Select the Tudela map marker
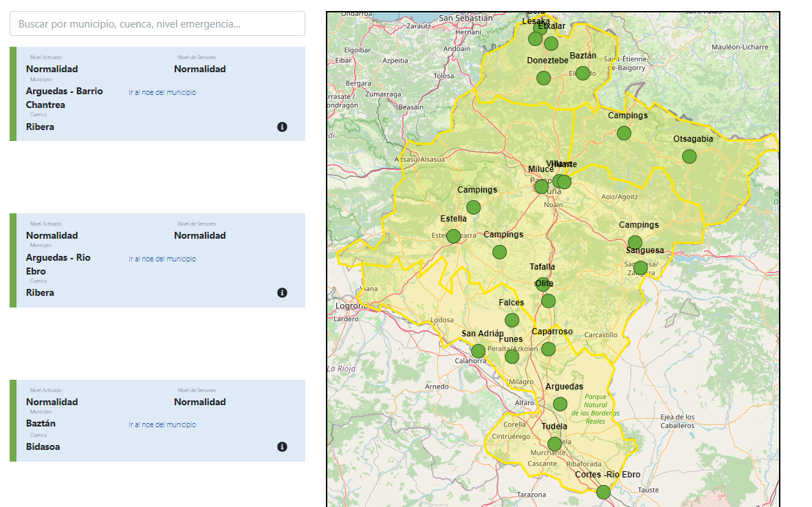The height and width of the screenshot is (507, 812). tap(554, 444)
